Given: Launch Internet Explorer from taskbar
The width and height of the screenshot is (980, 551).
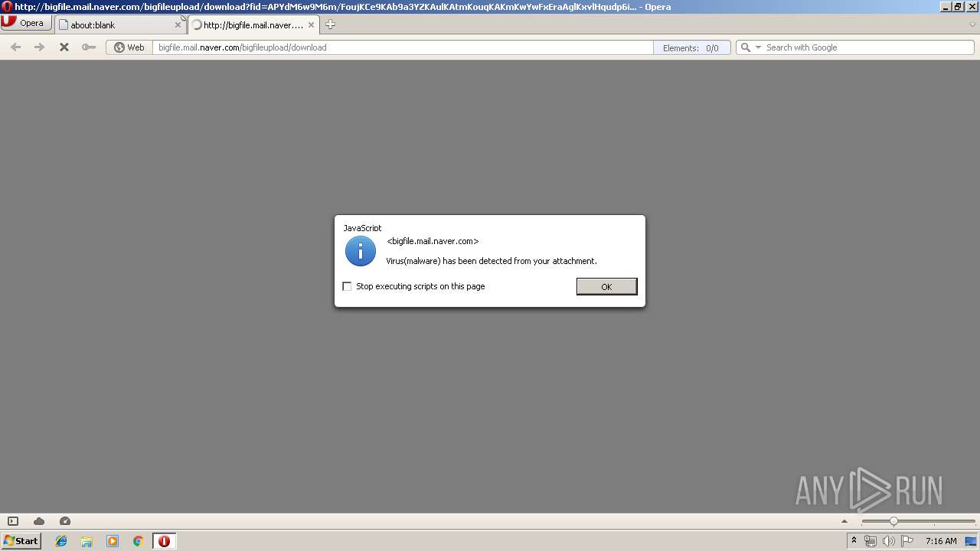Looking at the screenshot, I should coord(61,541).
